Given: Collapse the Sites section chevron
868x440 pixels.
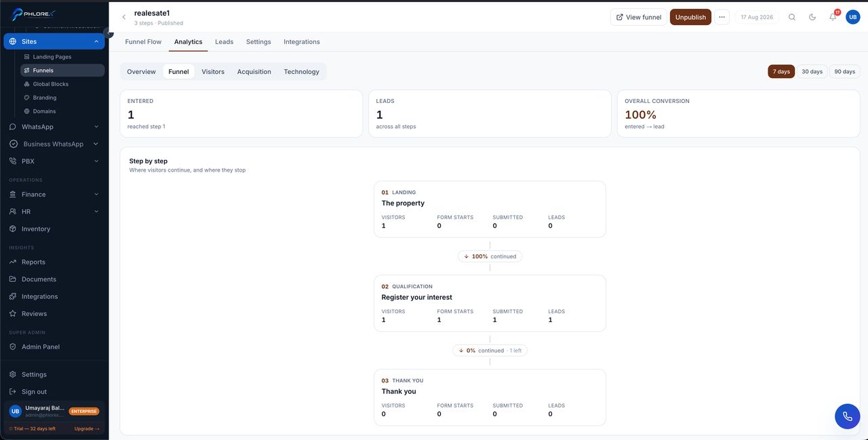Looking at the screenshot, I should coord(96,41).
